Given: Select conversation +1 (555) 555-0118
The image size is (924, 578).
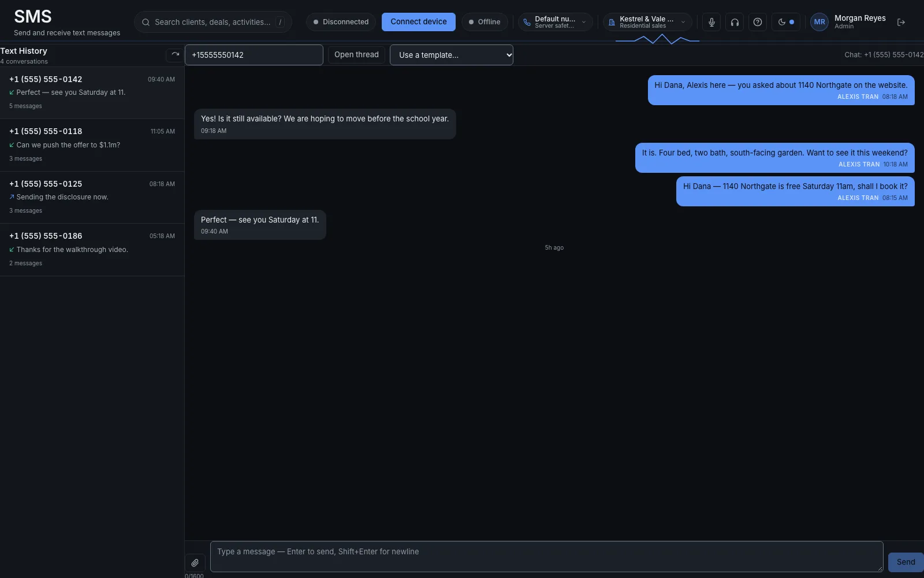Looking at the screenshot, I should pos(92,145).
